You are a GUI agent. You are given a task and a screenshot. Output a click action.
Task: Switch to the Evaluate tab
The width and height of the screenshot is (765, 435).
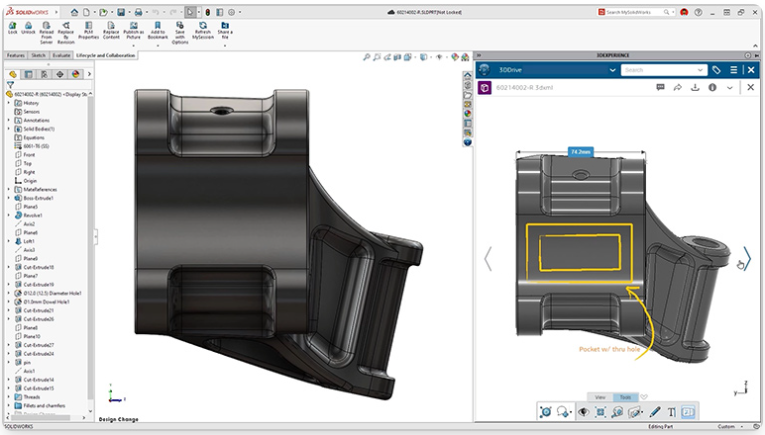click(x=62, y=55)
